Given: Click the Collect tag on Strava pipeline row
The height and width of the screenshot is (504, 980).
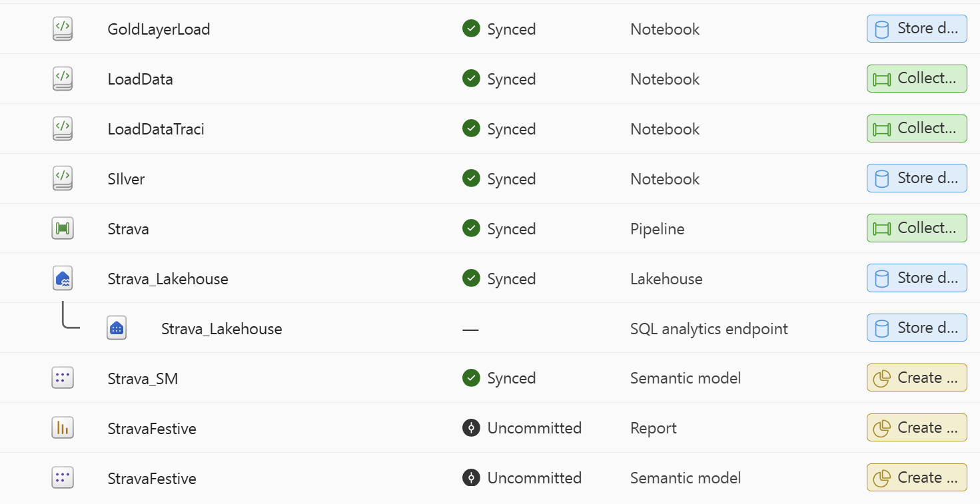Looking at the screenshot, I should pos(917,228).
